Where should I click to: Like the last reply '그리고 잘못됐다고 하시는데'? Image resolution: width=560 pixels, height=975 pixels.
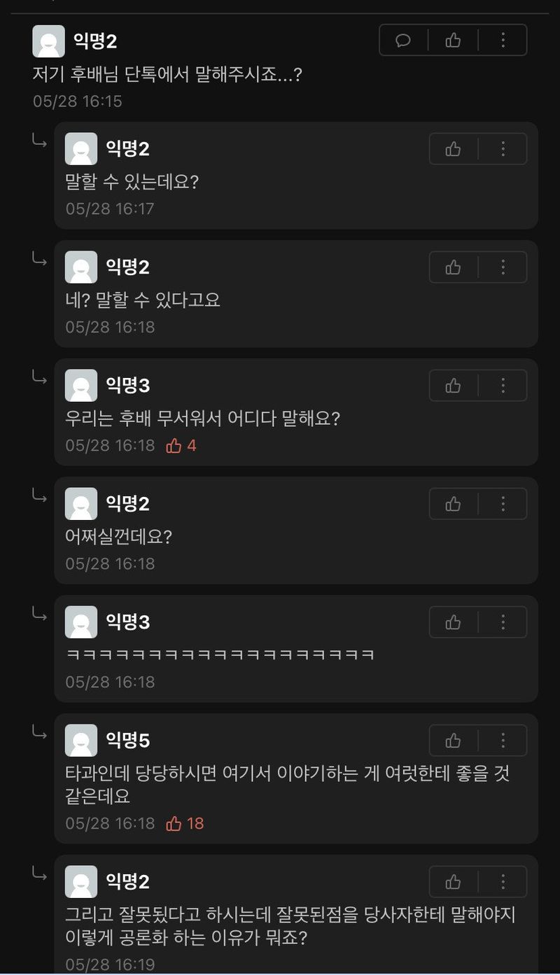[x=453, y=882]
